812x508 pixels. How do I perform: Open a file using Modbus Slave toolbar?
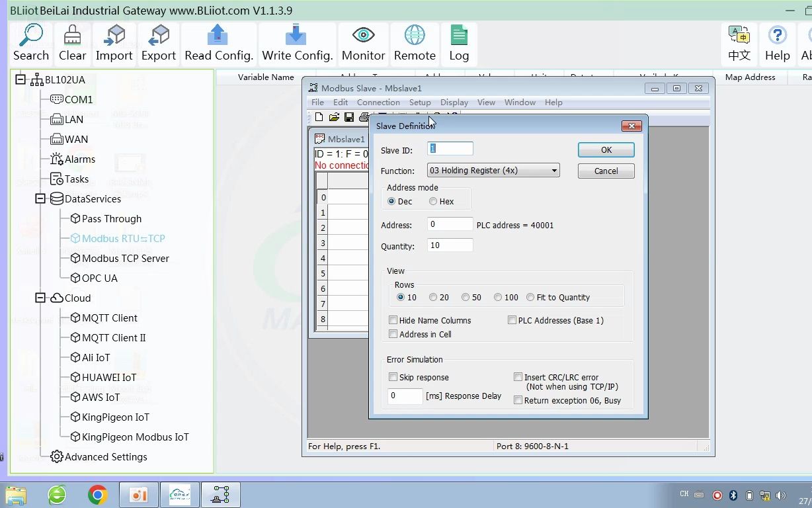click(x=333, y=116)
